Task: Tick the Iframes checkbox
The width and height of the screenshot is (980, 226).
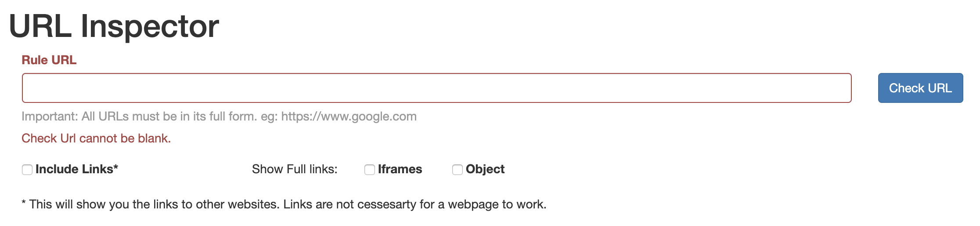Action: coord(370,170)
